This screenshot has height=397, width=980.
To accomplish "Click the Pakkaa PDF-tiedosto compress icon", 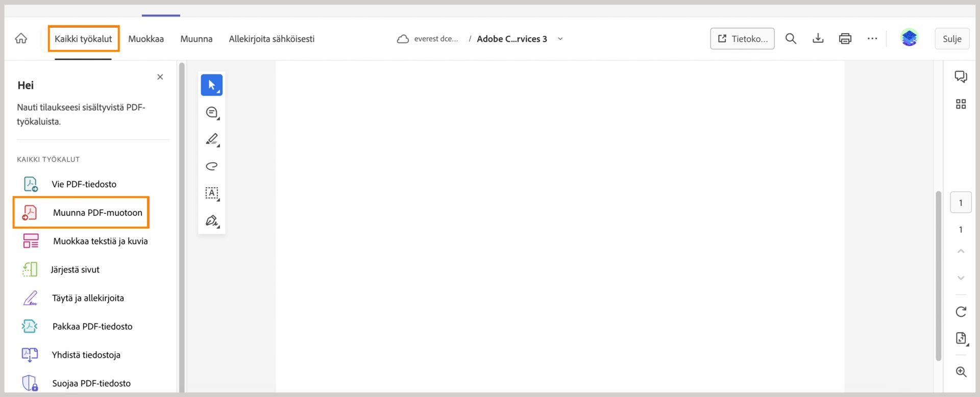I will (30, 326).
